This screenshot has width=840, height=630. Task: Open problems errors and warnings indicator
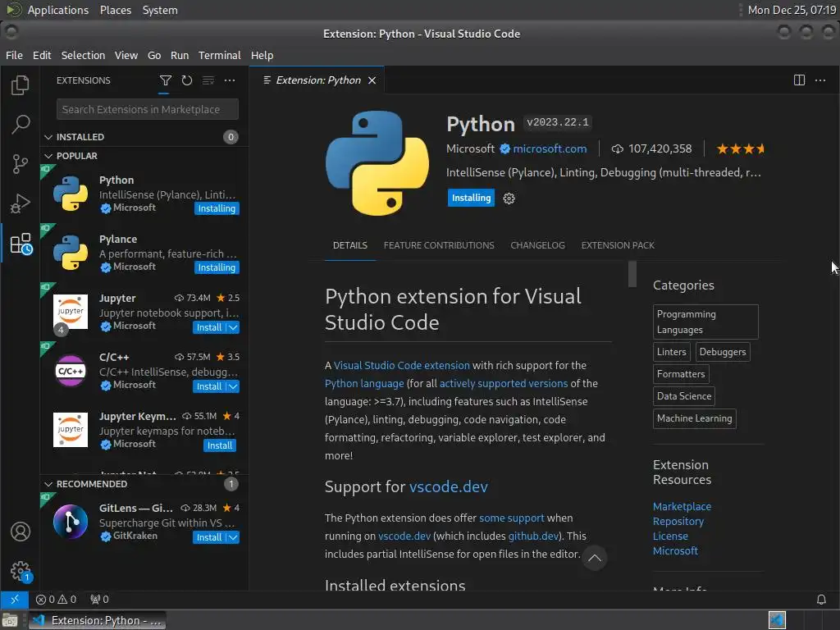pos(56,599)
